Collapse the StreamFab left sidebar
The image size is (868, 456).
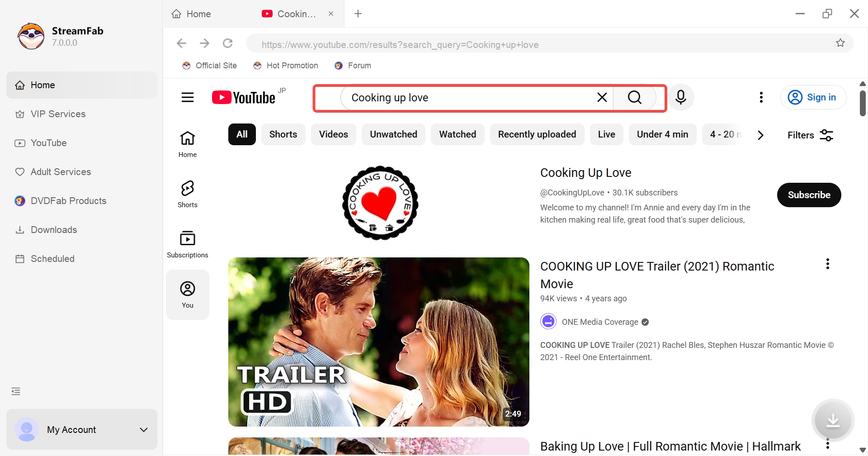point(16,391)
